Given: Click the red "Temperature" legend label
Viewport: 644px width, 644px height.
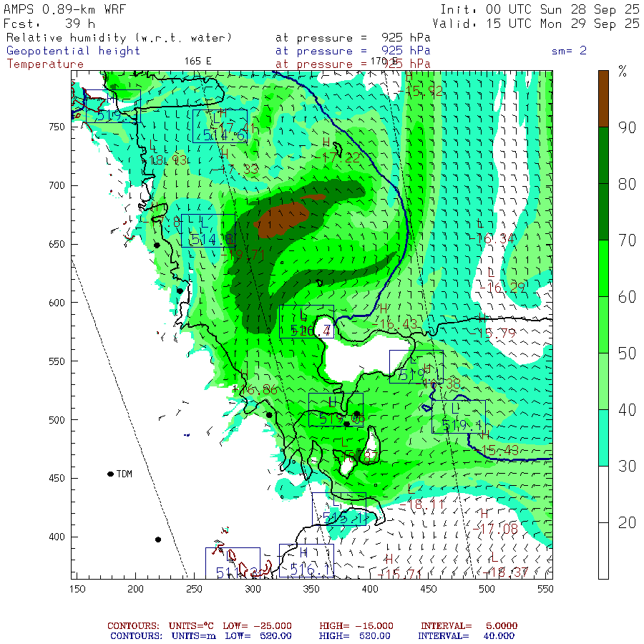Looking at the screenshot, I should pos(45,64).
